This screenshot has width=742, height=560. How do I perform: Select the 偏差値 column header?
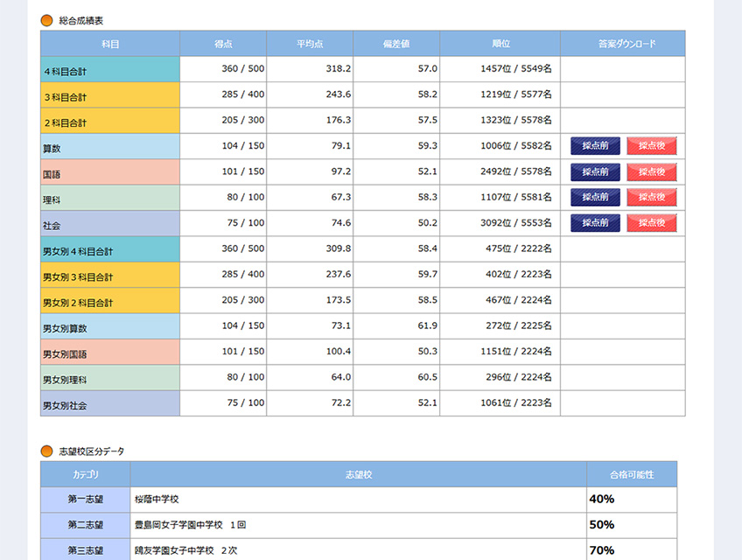coord(396,44)
